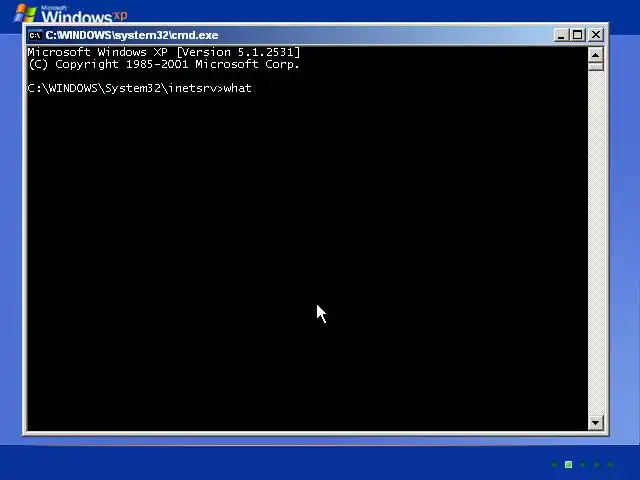Click the 'what' typed command text
The image size is (640, 480).
click(238, 88)
